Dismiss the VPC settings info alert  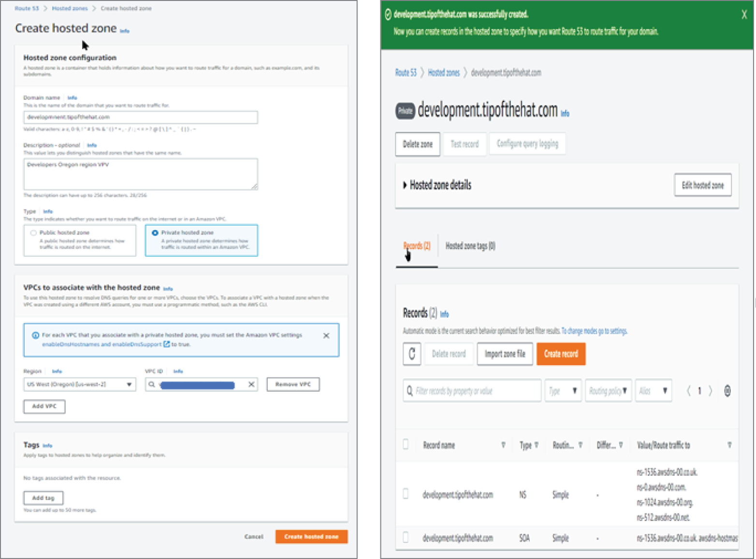click(x=326, y=336)
